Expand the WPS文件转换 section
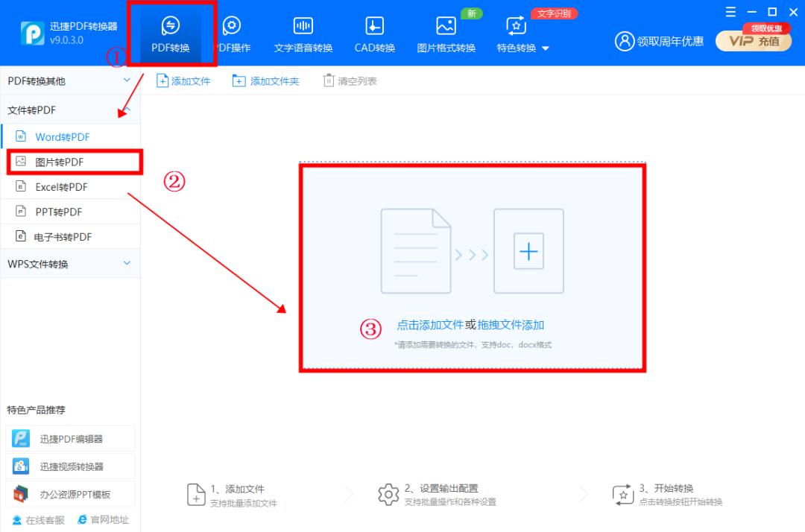 click(125, 263)
